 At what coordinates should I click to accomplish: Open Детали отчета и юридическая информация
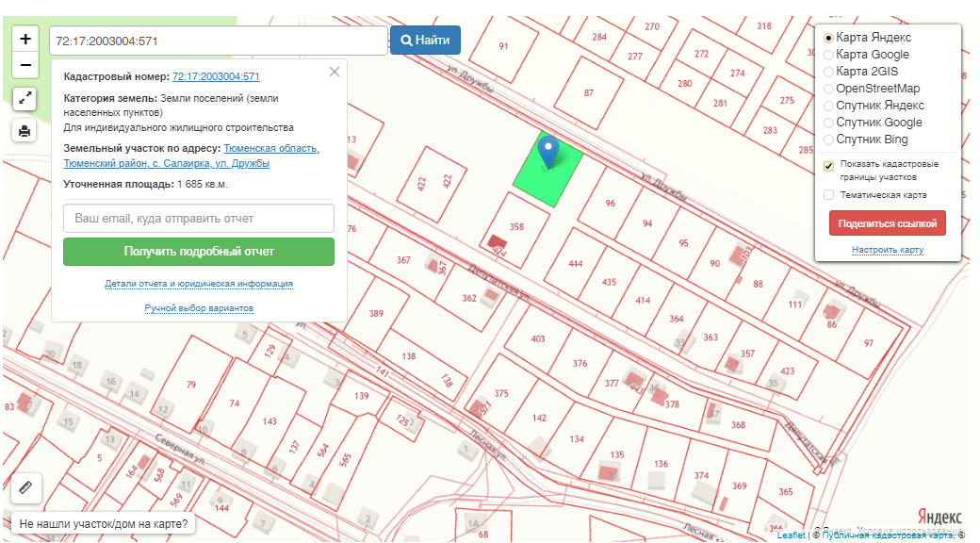(199, 284)
